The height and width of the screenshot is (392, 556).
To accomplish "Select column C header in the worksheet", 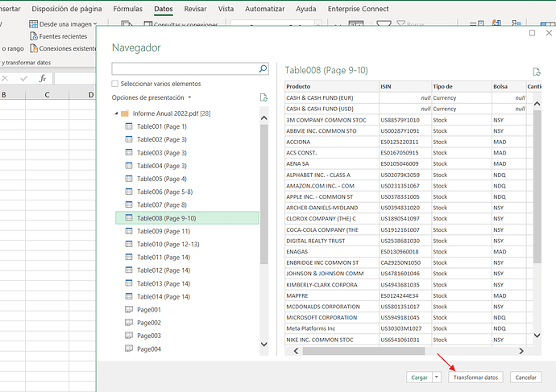I will coord(47,94).
